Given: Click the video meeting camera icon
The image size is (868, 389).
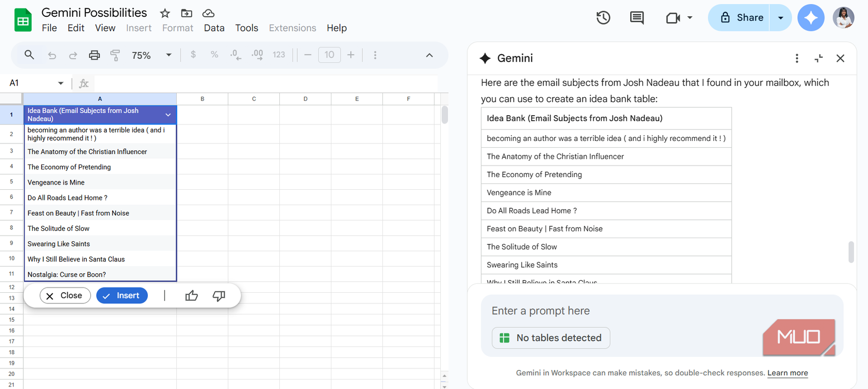Looking at the screenshot, I should click(x=673, y=18).
